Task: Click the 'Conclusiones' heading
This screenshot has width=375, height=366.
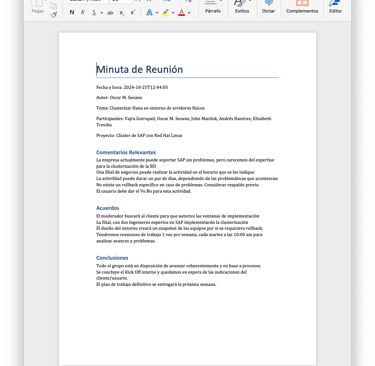Action: [112, 258]
